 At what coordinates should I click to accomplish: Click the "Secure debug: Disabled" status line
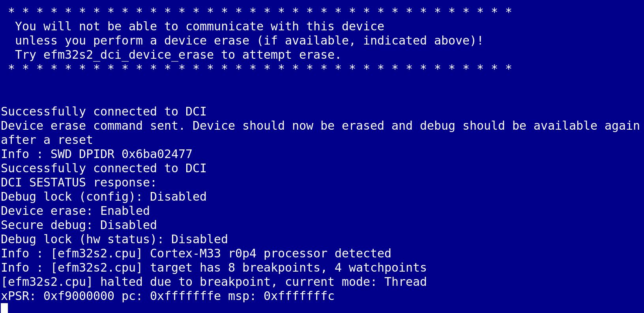point(79,225)
